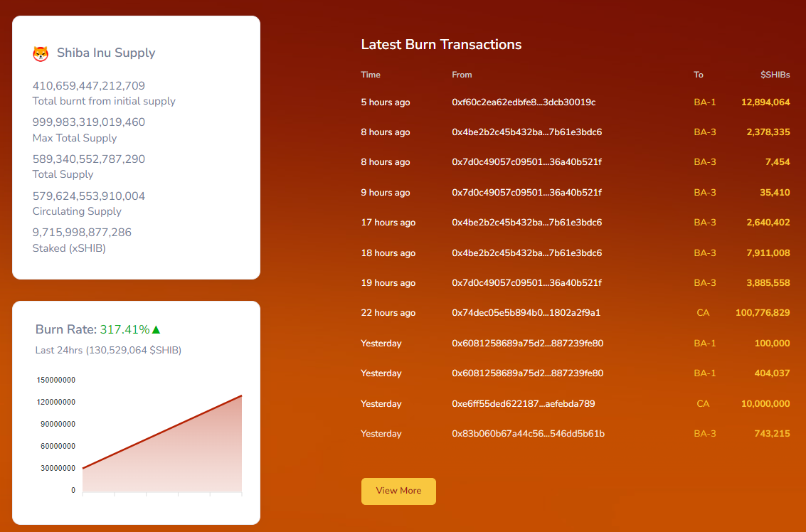
Task: Click the 17 hours ago timestamp
Action: tap(388, 223)
